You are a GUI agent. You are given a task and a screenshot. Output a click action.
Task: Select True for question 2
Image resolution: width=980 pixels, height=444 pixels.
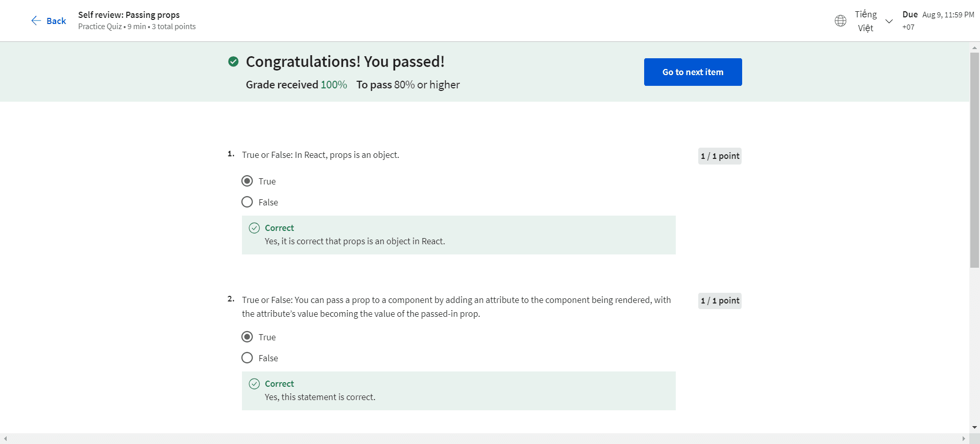[x=247, y=337]
